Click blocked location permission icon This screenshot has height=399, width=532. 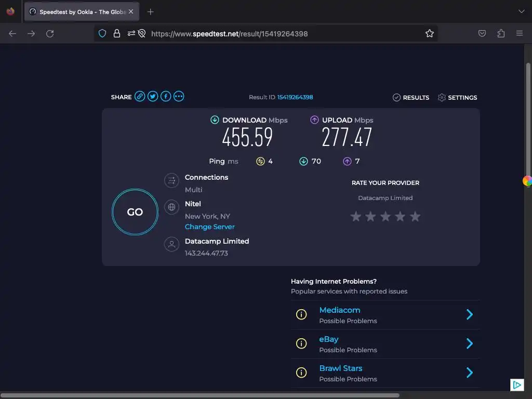pos(142,33)
